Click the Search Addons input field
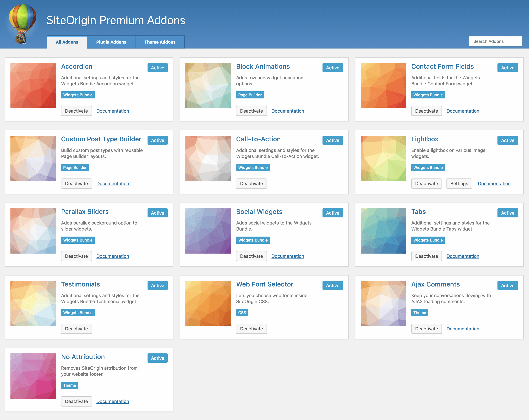The width and height of the screenshot is (529, 420). coord(495,41)
